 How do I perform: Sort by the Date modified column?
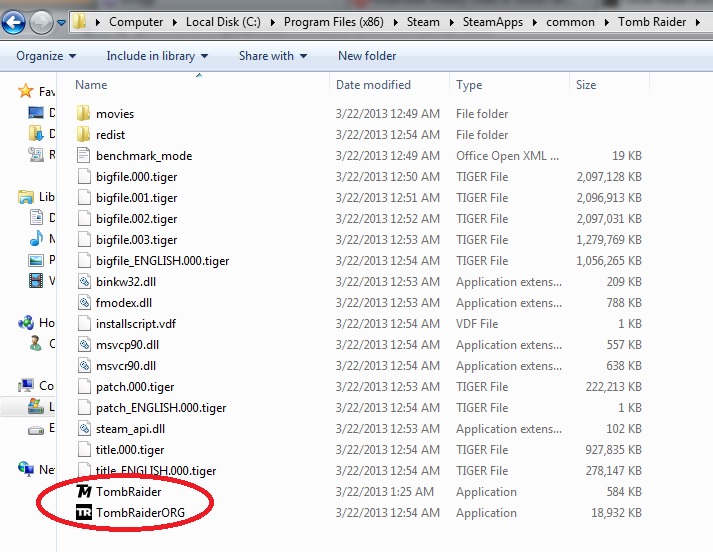373,85
